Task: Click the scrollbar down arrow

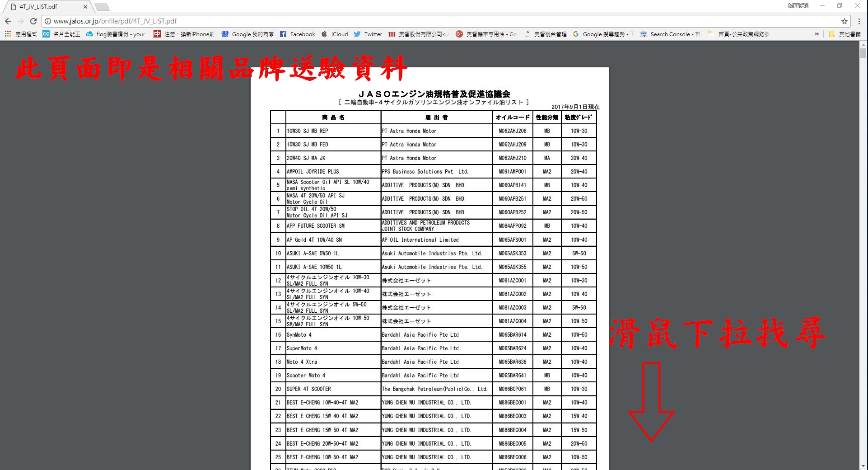Action: click(863, 466)
